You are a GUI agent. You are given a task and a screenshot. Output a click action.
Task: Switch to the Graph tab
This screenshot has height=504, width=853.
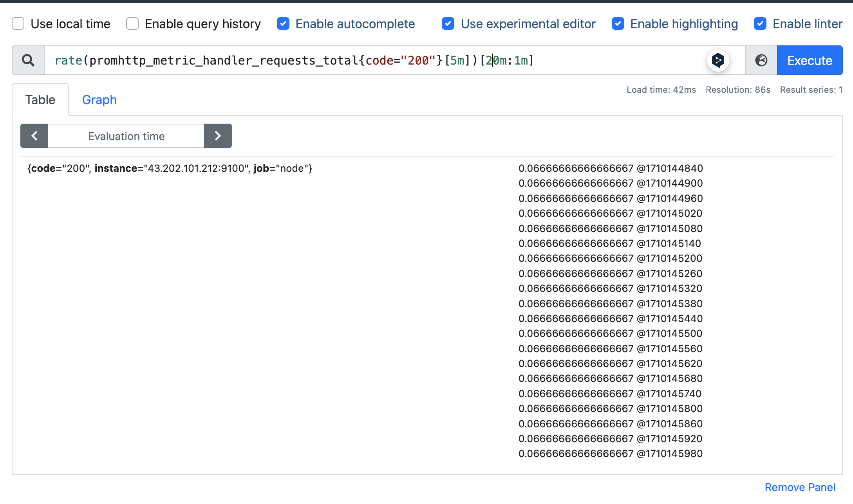point(99,100)
